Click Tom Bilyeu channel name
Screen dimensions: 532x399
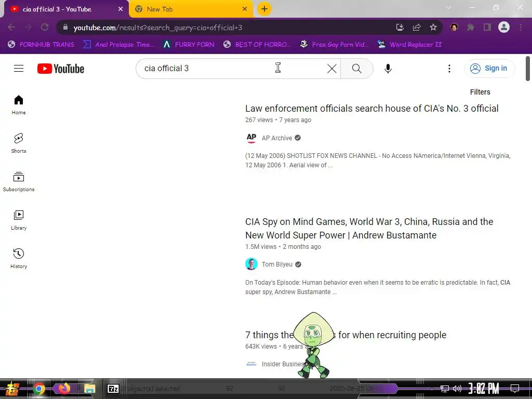(277, 264)
